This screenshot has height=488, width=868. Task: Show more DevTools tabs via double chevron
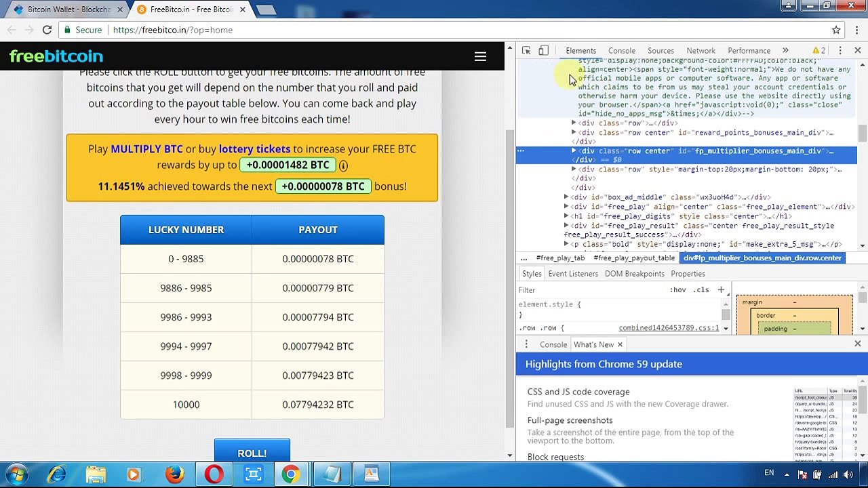785,51
